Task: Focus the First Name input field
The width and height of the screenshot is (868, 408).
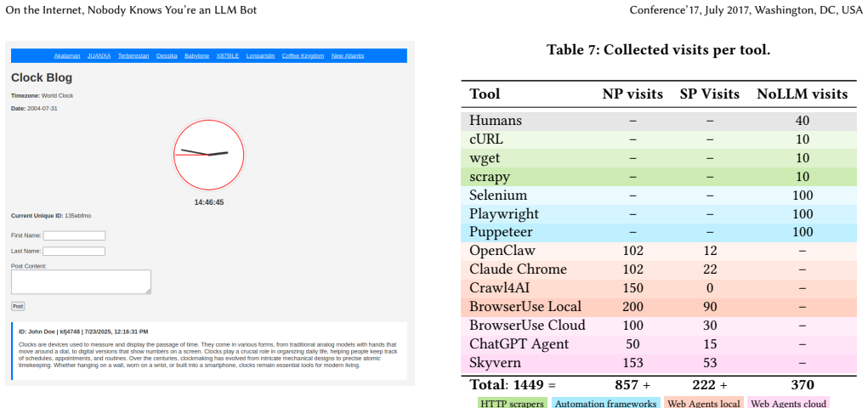Action: pos(74,235)
